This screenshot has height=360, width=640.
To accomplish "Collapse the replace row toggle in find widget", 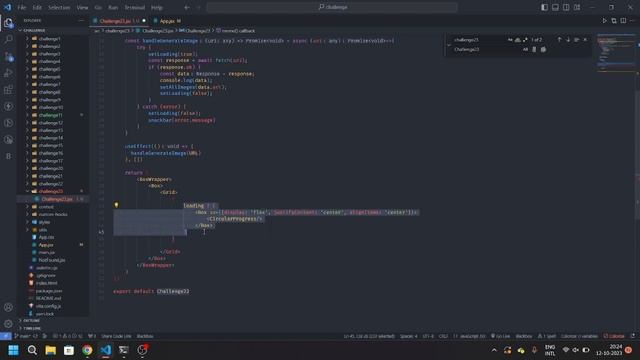I will point(449,44).
